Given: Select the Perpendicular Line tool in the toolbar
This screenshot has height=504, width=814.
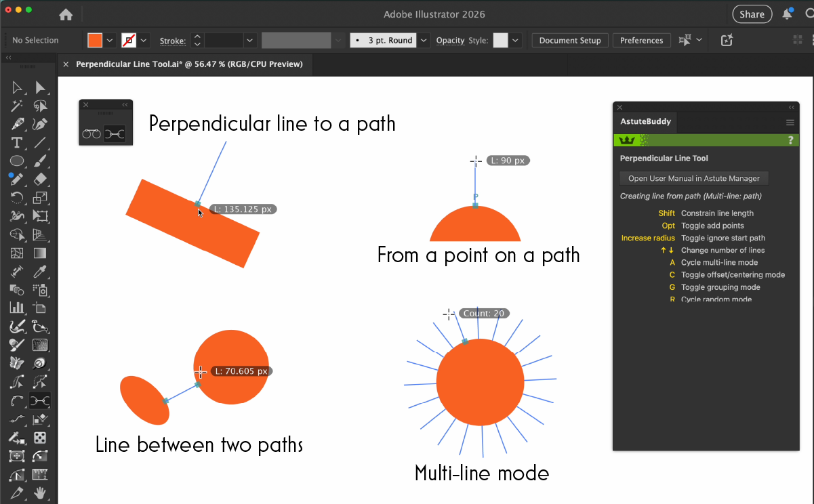Looking at the screenshot, I should pos(40,400).
